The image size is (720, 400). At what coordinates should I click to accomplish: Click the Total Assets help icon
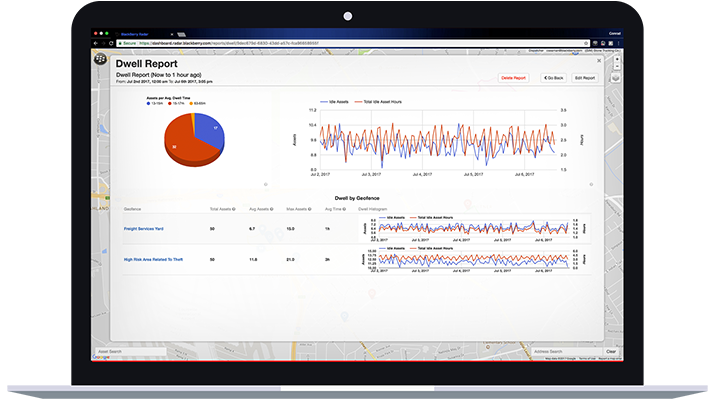[x=234, y=209]
